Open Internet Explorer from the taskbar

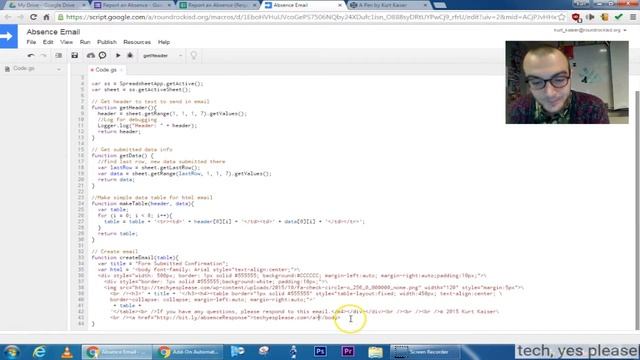(x=40, y=351)
